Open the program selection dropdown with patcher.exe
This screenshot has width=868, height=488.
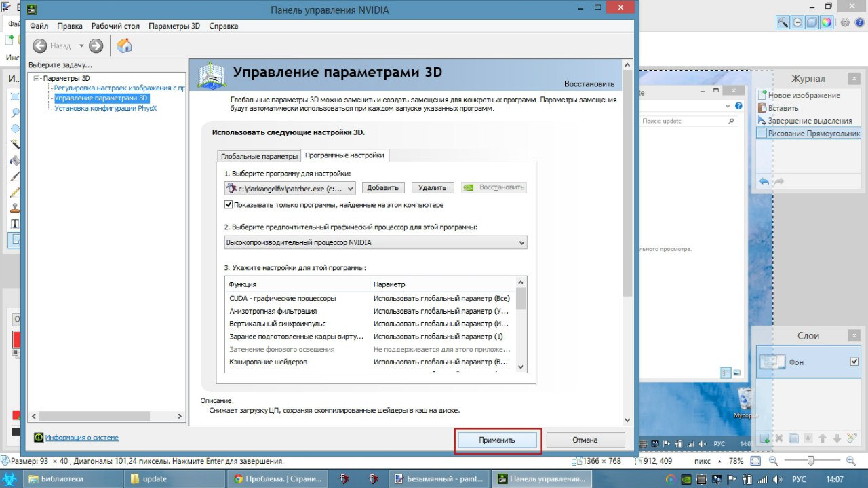click(x=290, y=188)
